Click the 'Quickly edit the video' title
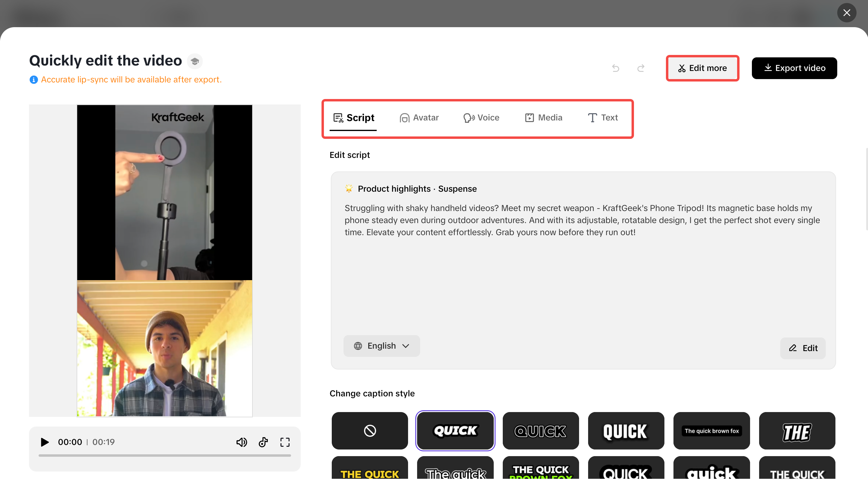Viewport: 868px width, 483px height. point(106,61)
